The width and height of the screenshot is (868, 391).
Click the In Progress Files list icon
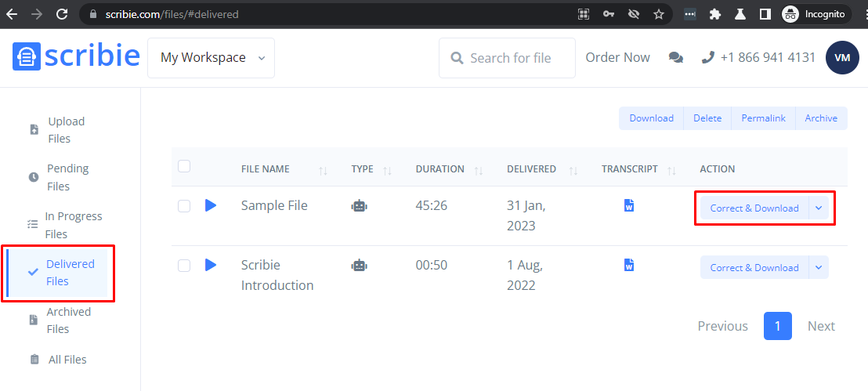pos(33,225)
